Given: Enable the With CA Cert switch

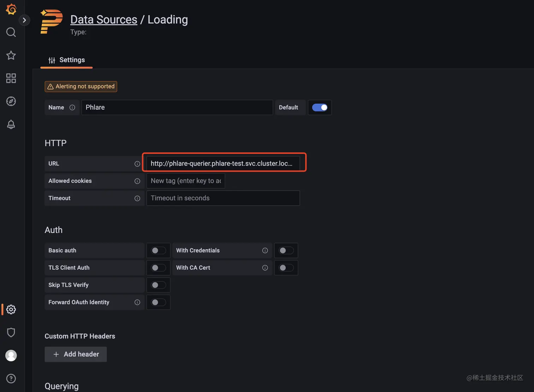Looking at the screenshot, I should coord(286,268).
